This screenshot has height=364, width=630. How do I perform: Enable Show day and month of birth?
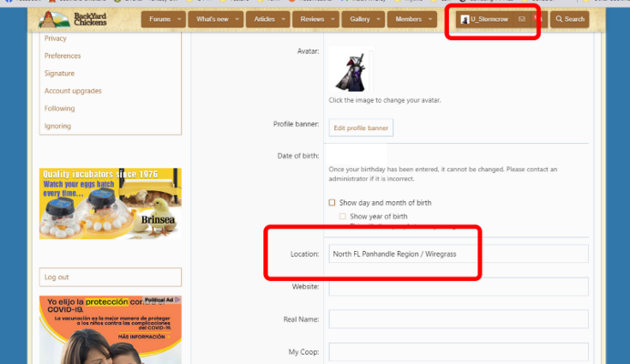(x=332, y=203)
